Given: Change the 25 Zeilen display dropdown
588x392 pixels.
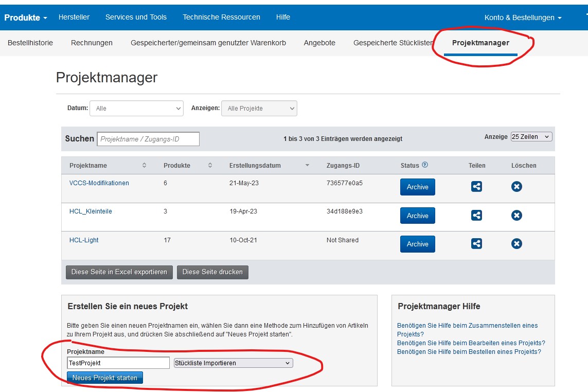Looking at the screenshot, I should click(531, 137).
